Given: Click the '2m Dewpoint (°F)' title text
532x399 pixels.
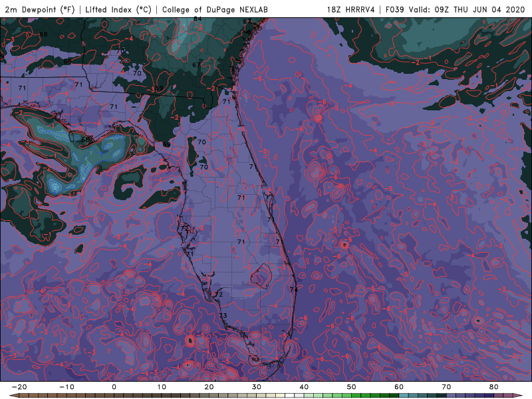Looking at the screenshot, I should click(39, 9).
